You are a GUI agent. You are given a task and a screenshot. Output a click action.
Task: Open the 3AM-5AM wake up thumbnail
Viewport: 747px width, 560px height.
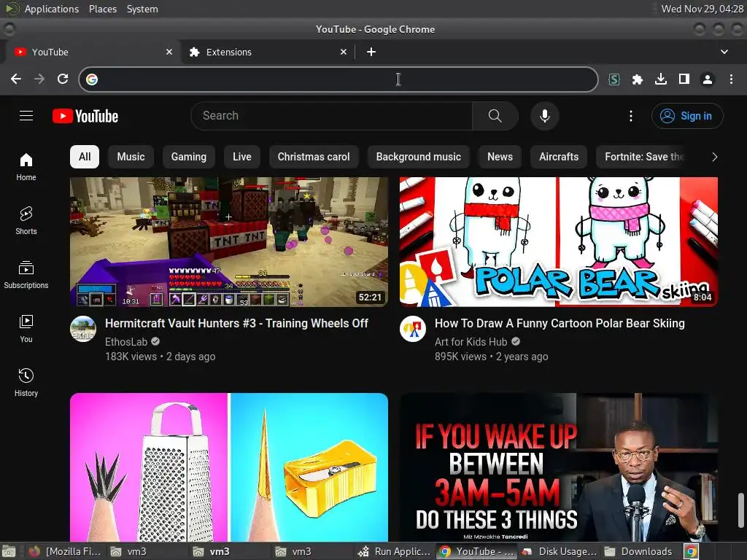558,467
